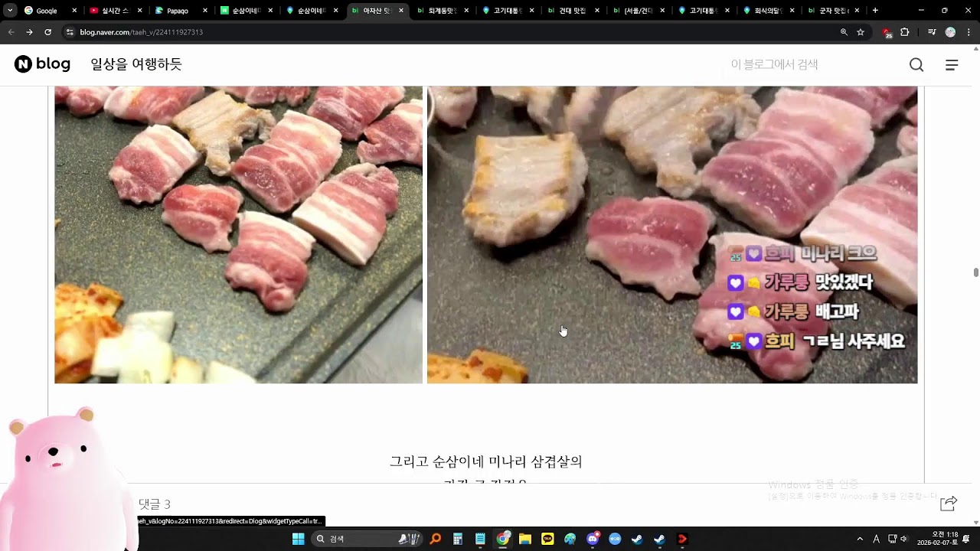
Task: Open the Chrome profile avatar
Action: 950,32
